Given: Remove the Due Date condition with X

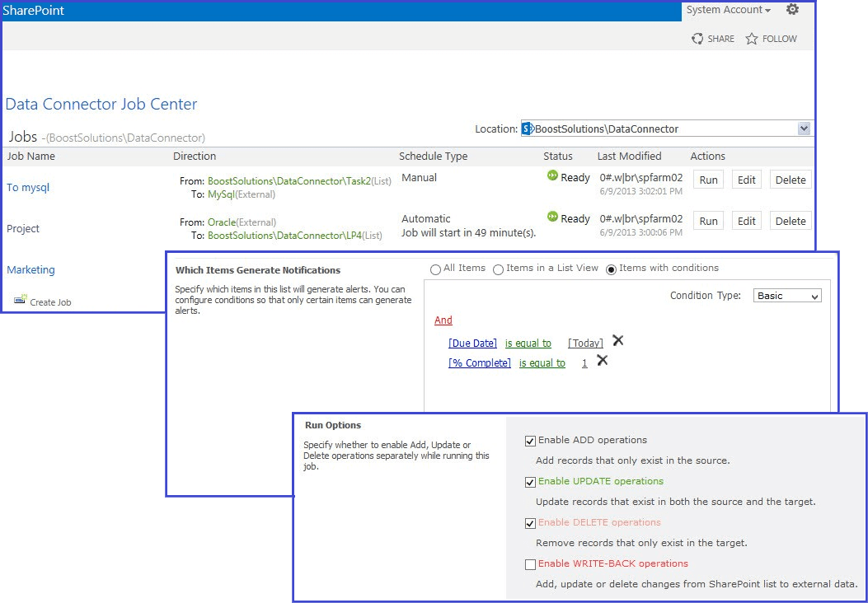Looking at the screenshot, I should point(617,340).
